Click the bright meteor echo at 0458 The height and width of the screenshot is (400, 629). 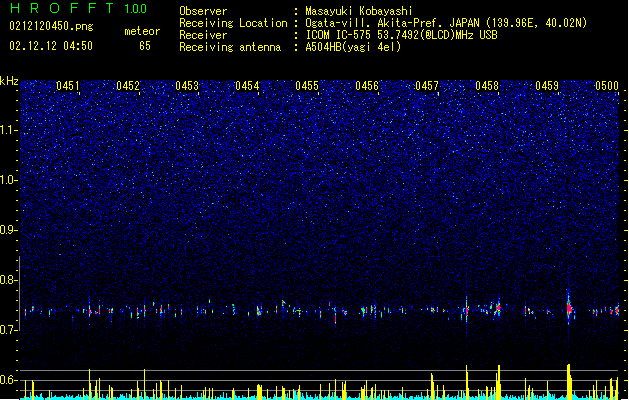(498, 307)
